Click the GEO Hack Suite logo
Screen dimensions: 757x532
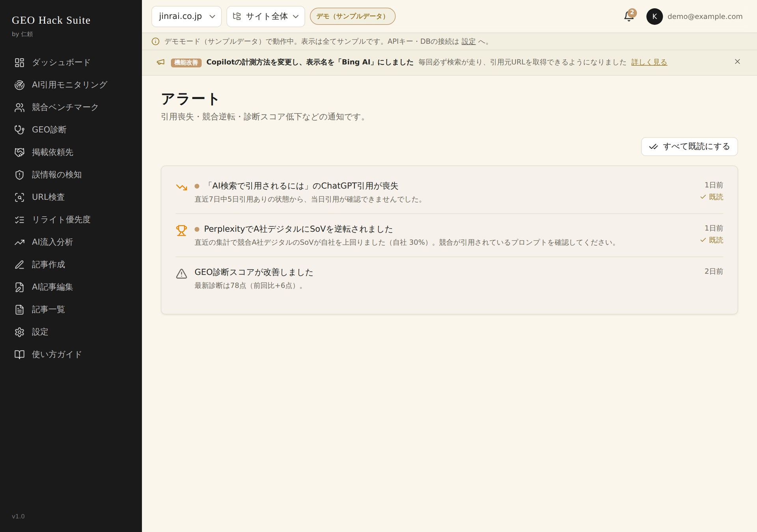pos(51,20)
